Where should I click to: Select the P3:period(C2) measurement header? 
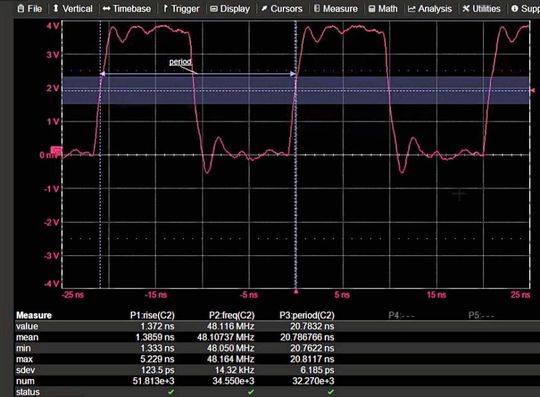pyautogui.click(x=307, y=315)
